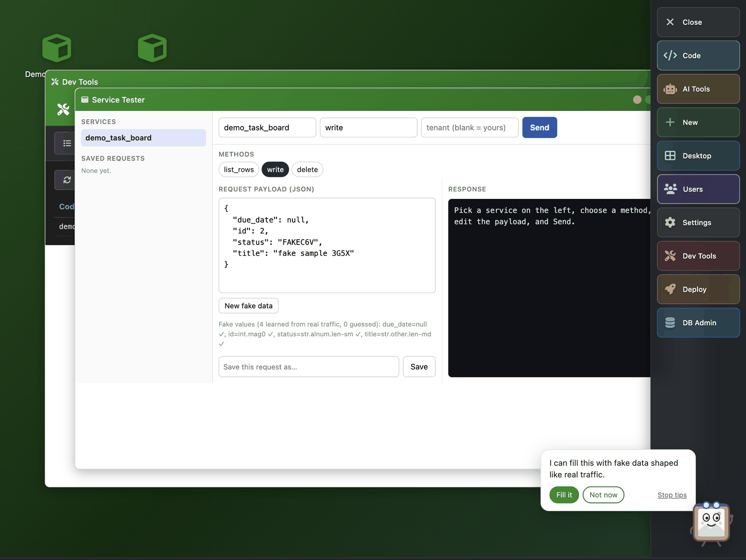Click the response output area

[549, 288]
